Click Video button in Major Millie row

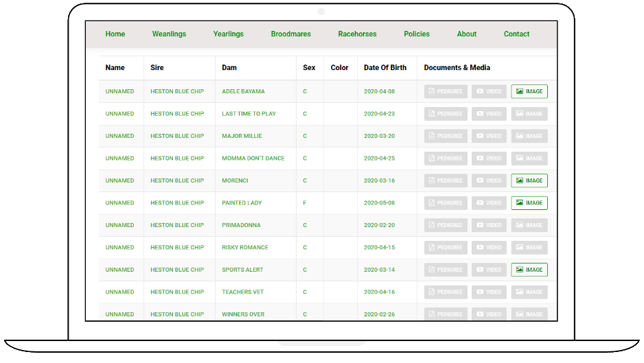click(489, 136)
